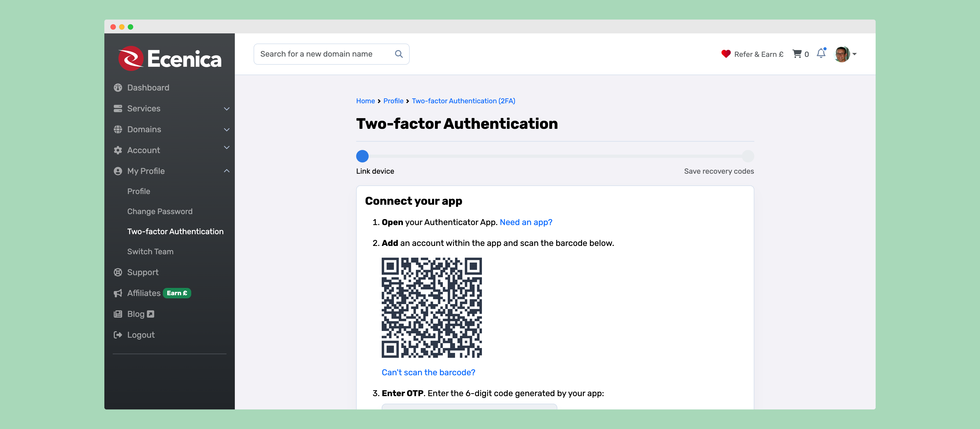Expand the Domains chevron
This screenshot has height=429, width=980.
227,130
